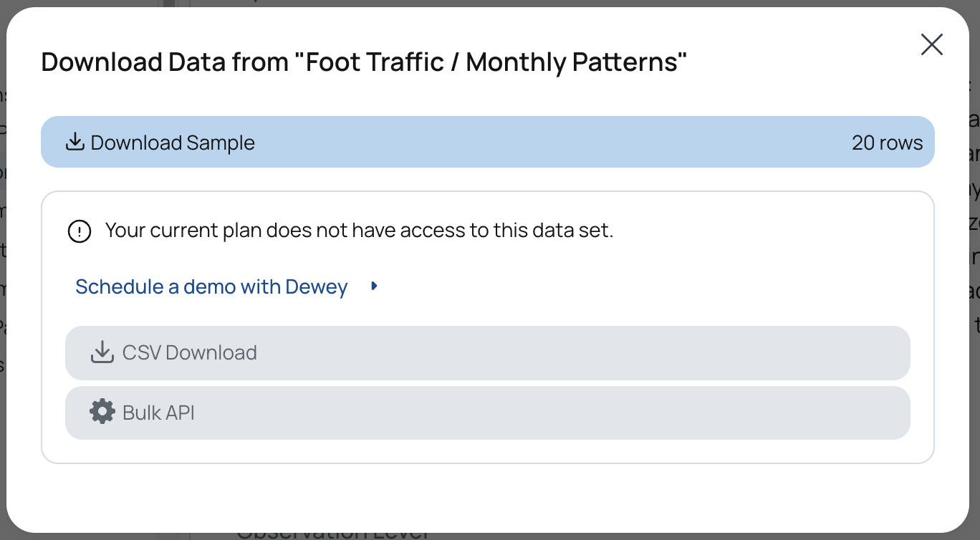Click the dimmed Observation Level text below the dialog

332,535
